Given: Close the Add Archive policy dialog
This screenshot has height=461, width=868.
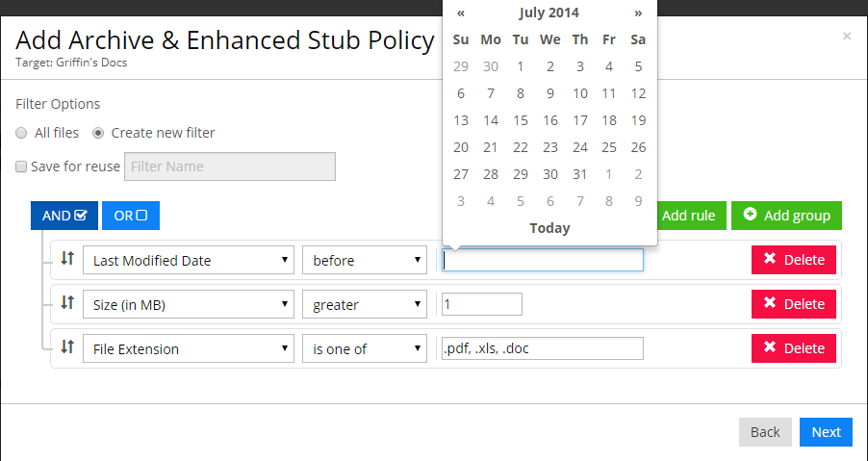Looking at the screenshot, I should coord(847,37).
